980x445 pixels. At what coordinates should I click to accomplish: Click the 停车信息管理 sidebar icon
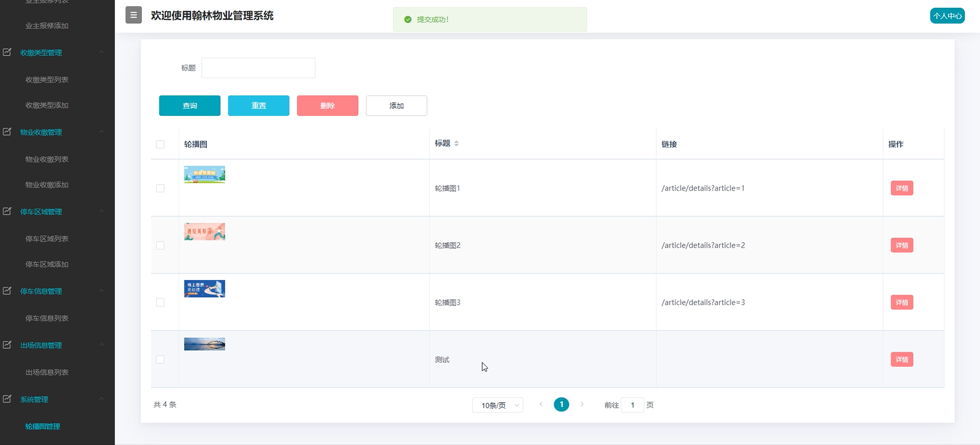click(x=7, y=291)
